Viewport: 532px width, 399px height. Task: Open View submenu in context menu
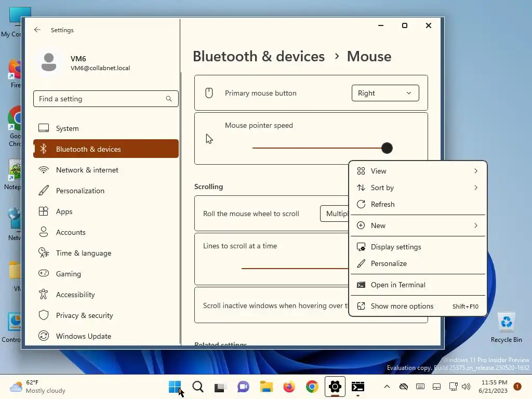(x=418, y=171)
